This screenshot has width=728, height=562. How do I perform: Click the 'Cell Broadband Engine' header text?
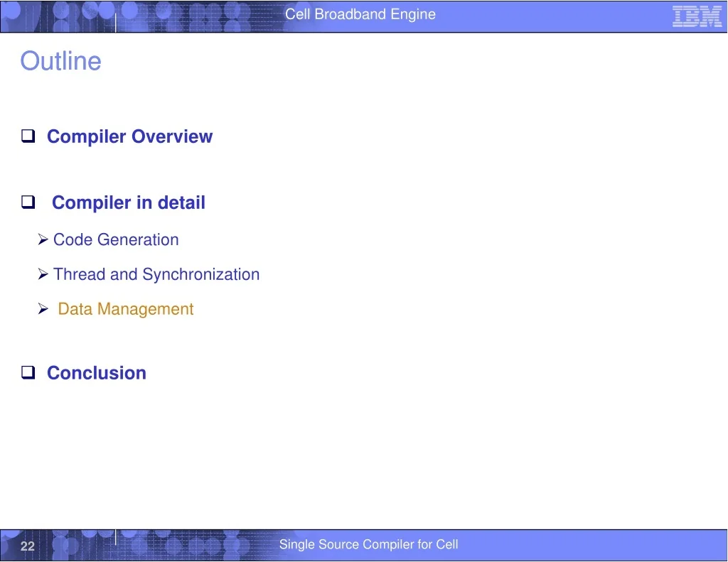point(360,14)
